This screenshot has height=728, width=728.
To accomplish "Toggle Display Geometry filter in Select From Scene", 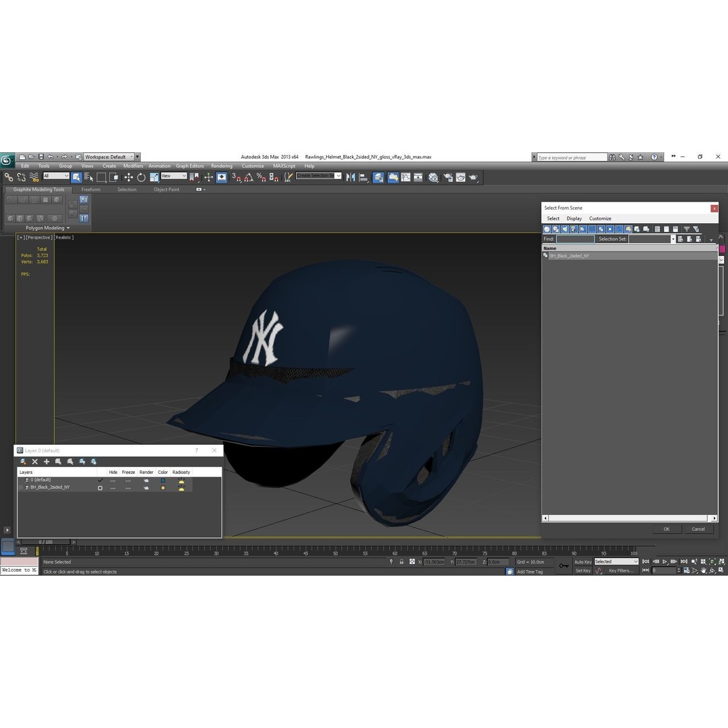I will coord(547,229).
